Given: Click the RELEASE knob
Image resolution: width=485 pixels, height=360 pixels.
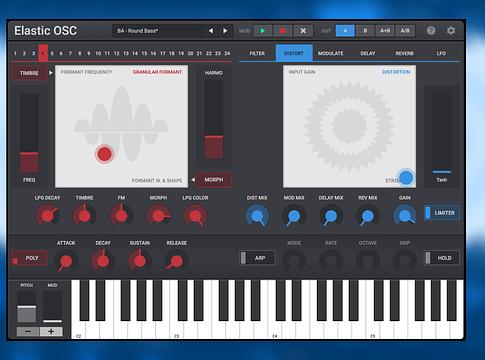Looking at the screenshot, I should (177, 261).
